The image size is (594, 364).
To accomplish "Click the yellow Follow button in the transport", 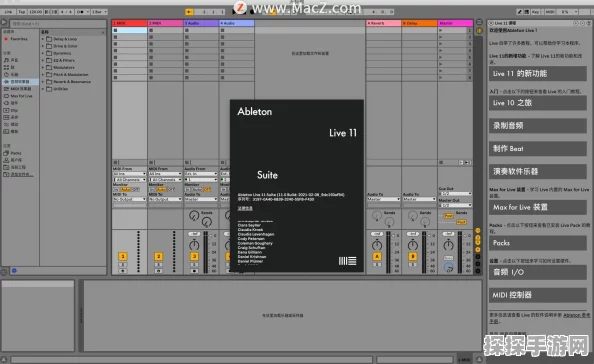I will 189,12.
